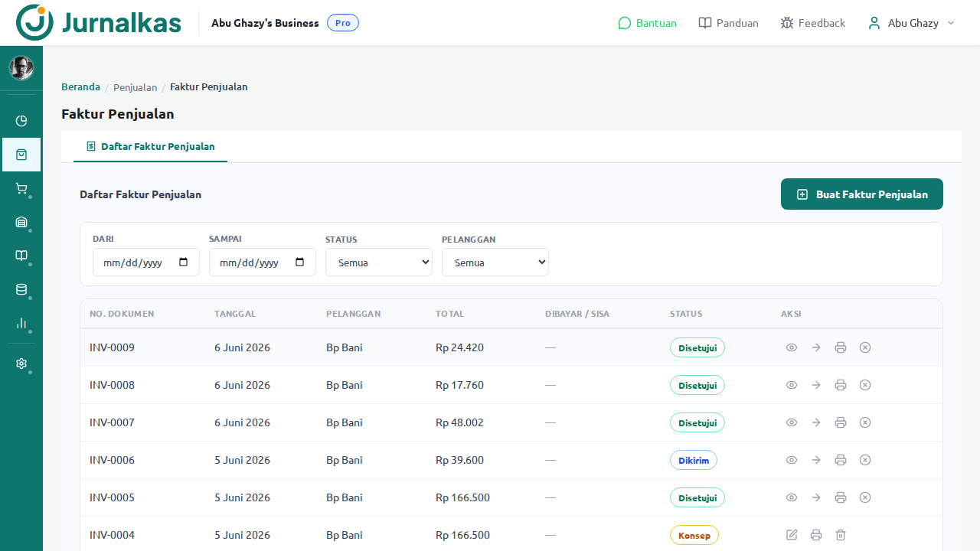View invoice INV-0005 with the eye icon
Image resolution: width=980 pixels, height=551 pixels.
(792, 497)
